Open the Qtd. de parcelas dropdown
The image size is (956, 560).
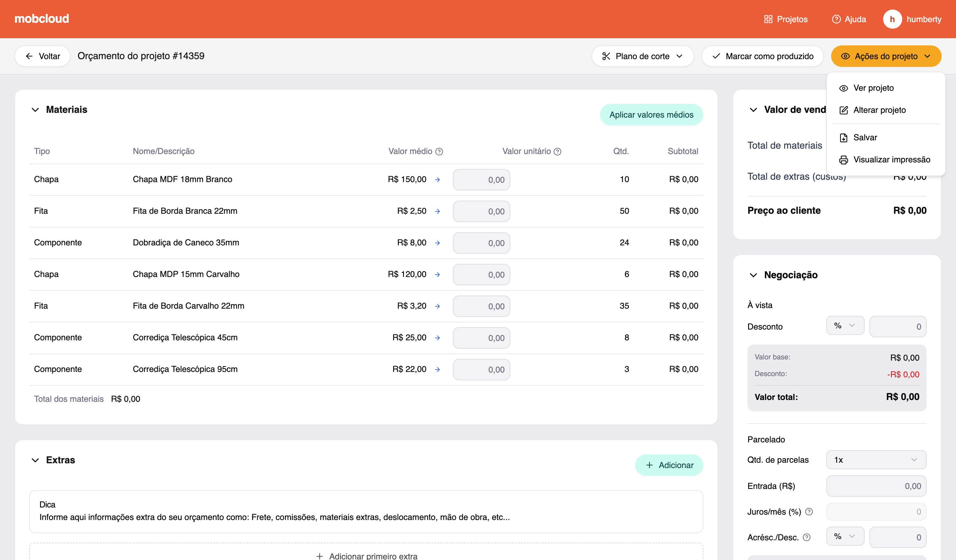(x=876, y=459)
